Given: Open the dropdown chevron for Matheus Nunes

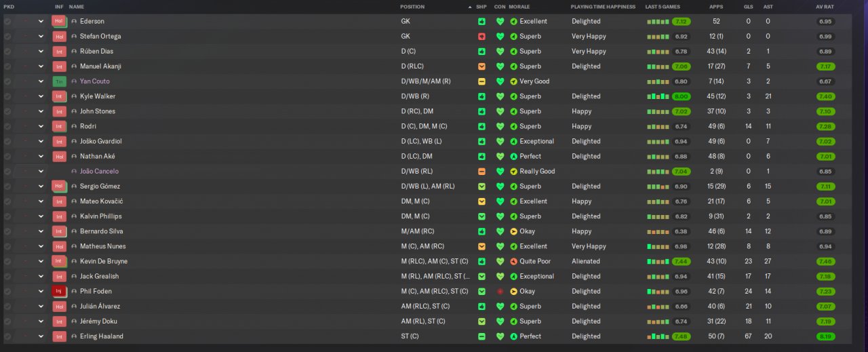Looking at the screenshot, I should (41, 246).
